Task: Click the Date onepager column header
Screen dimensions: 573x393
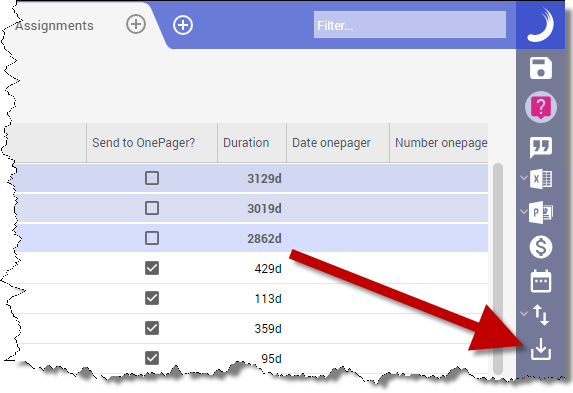Action: pyautogui.click(x=338, y=143)
